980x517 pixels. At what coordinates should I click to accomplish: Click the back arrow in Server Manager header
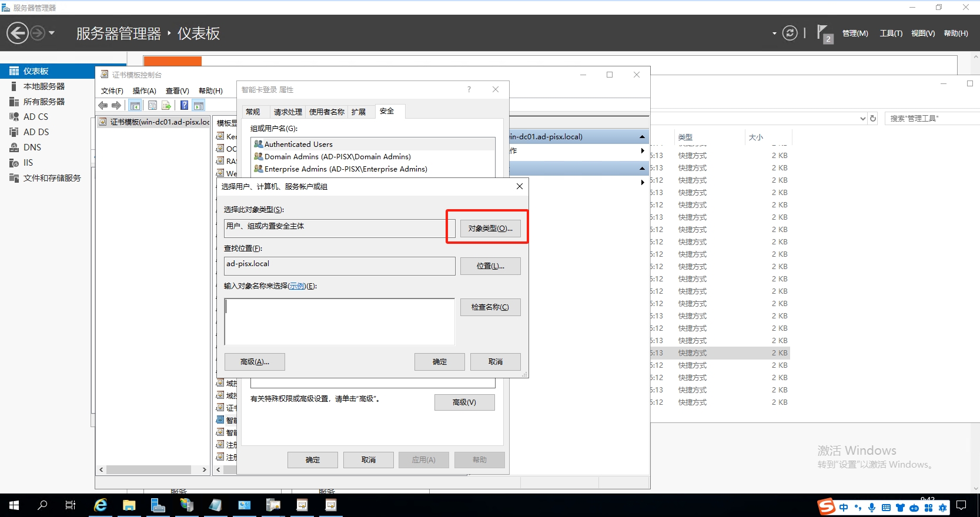[18, 33]
